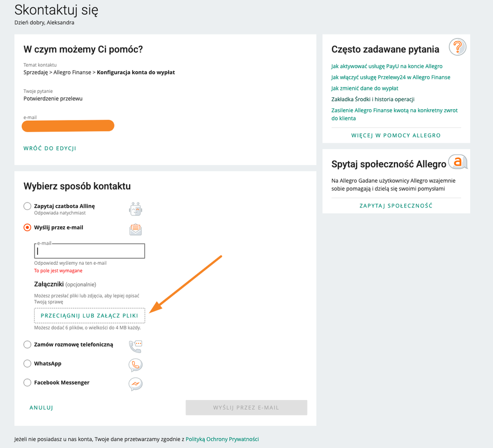Click the Allegro community 'a' icon
Screen dimensions: 493x448
click(458, 162)
